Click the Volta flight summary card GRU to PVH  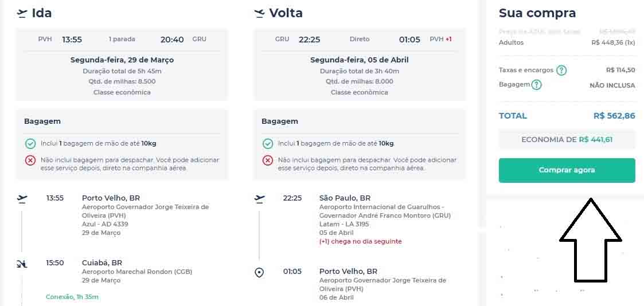coord(359,65)
